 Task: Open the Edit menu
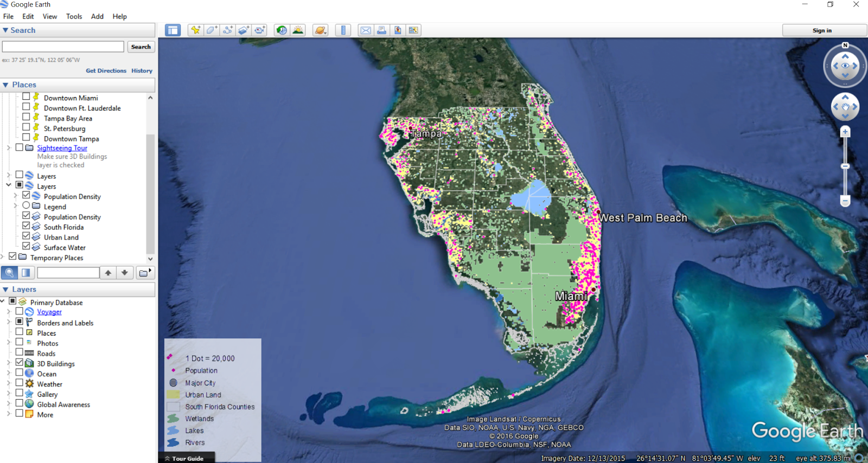(28, 16)
